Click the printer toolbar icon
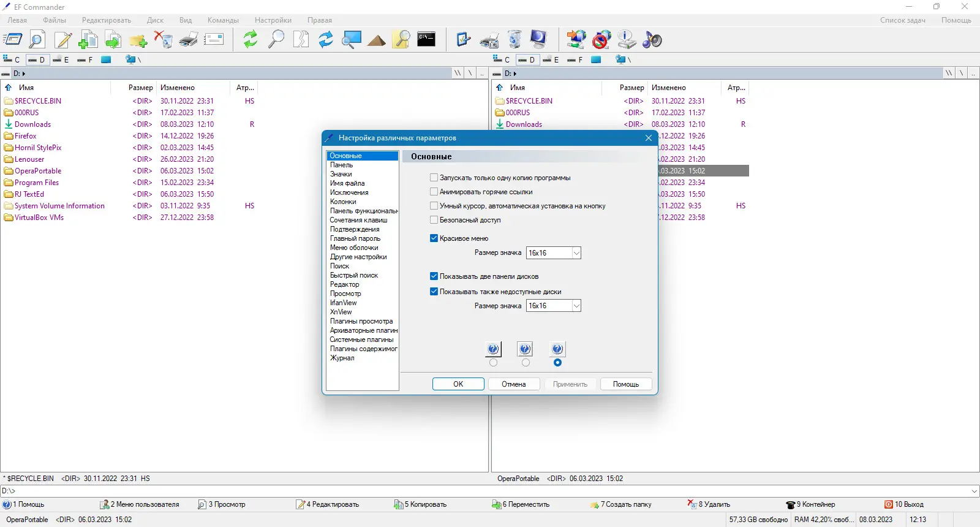The height and width of the screenshot is (527, 980). (189, 40)
